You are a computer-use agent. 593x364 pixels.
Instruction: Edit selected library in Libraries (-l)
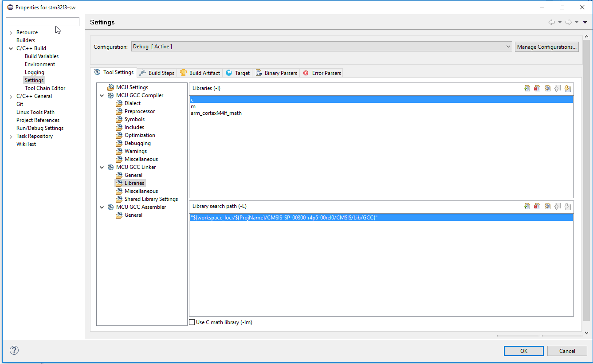point(547,88)
